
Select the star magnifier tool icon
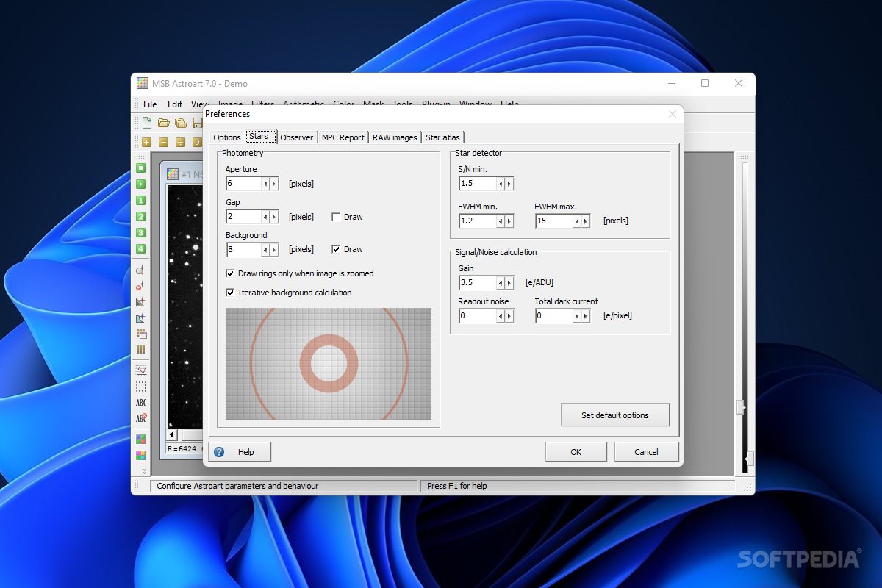[140, 270]
